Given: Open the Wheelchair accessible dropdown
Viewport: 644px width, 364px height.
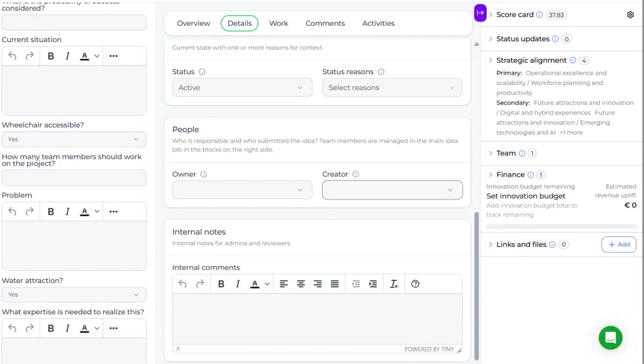Looking at the screenshot, I should [74, 139].
